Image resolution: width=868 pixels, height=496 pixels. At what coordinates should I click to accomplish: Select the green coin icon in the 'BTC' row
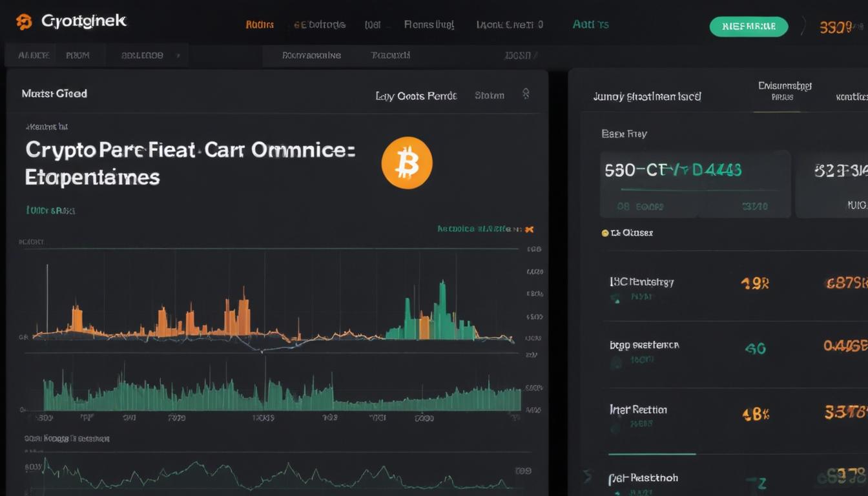coord(615,298)
